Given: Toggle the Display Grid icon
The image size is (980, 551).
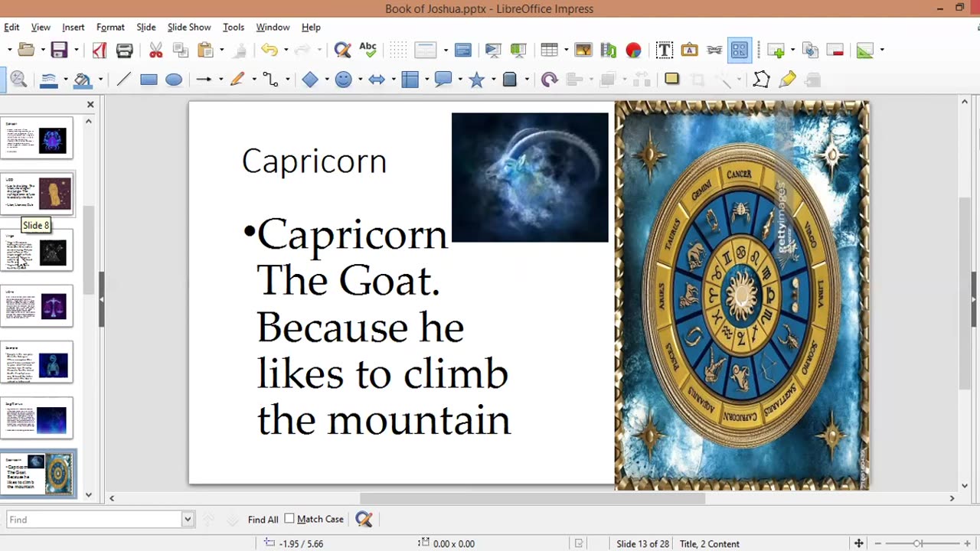Looking at the screenshot, I should click(398, 50).
